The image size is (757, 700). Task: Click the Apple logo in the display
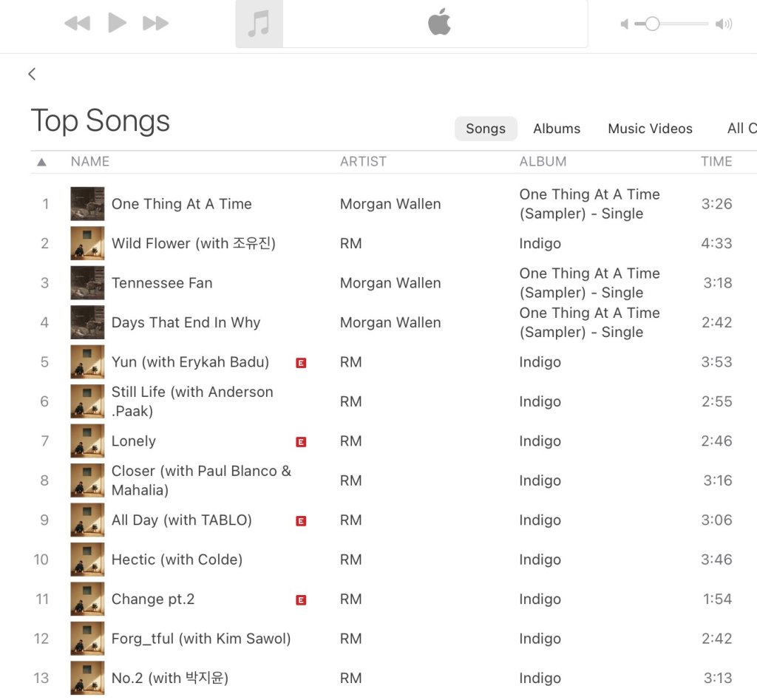(439, 24)
